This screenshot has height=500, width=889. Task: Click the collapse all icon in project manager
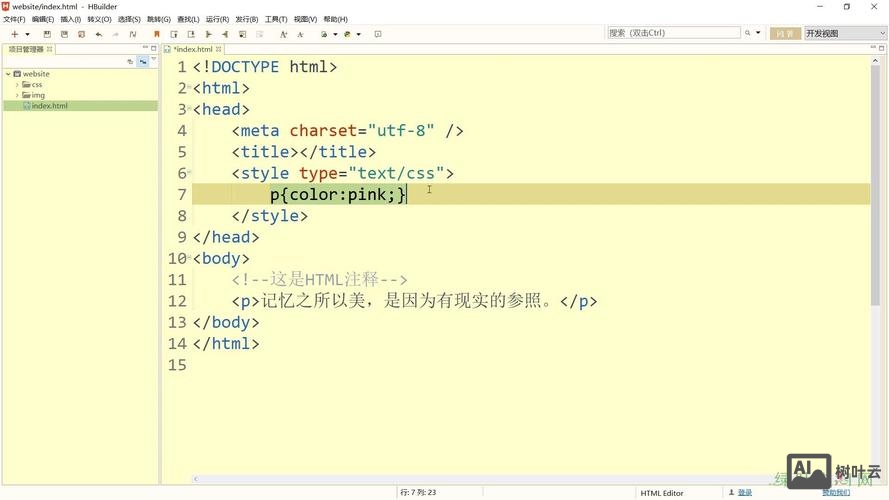[x=130, y=61]
